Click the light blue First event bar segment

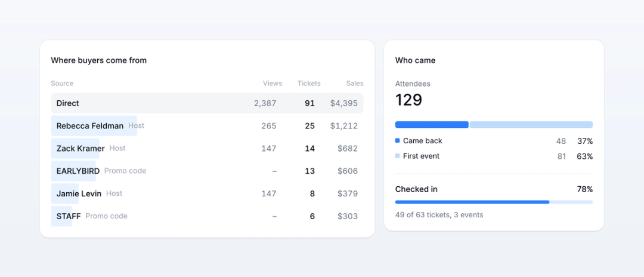pos(531,125)
